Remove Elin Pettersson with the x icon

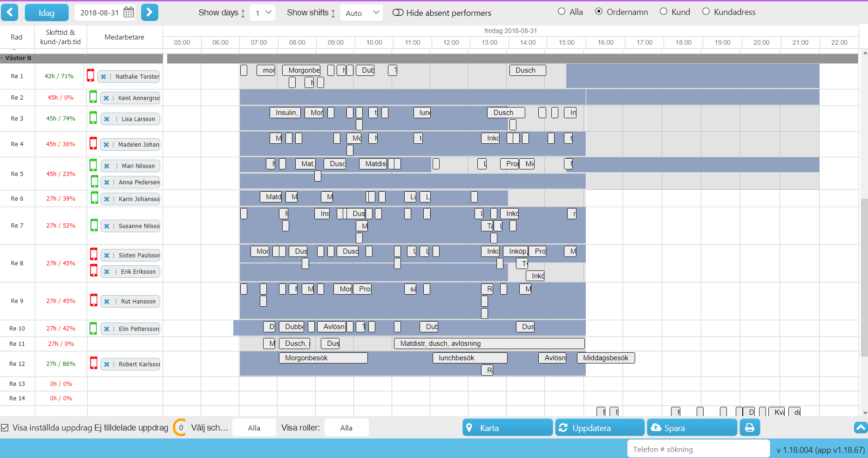107,329
